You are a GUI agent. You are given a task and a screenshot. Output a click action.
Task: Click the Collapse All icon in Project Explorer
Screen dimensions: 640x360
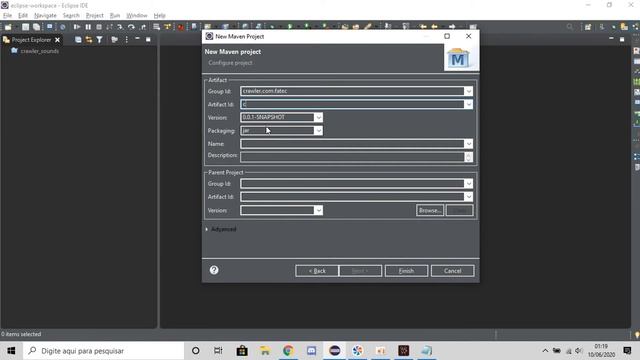click(x=78, y=40)
